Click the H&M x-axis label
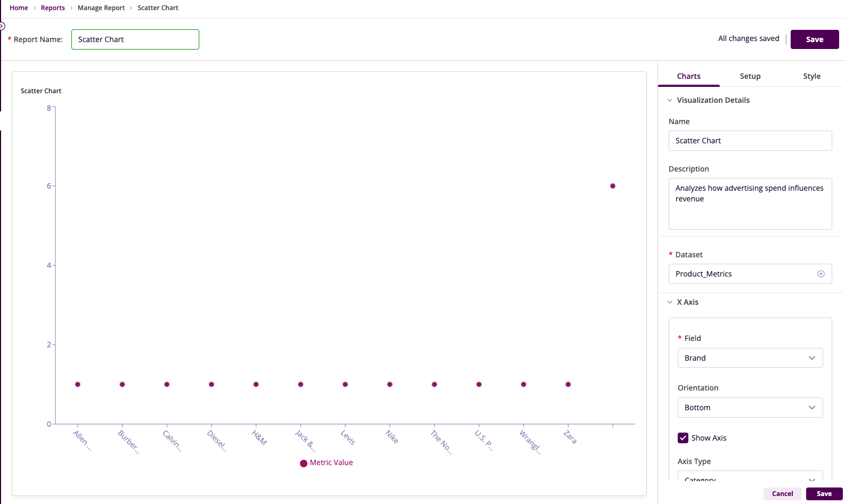The height and width of the screenshot is (504, 845). point(259,437)
